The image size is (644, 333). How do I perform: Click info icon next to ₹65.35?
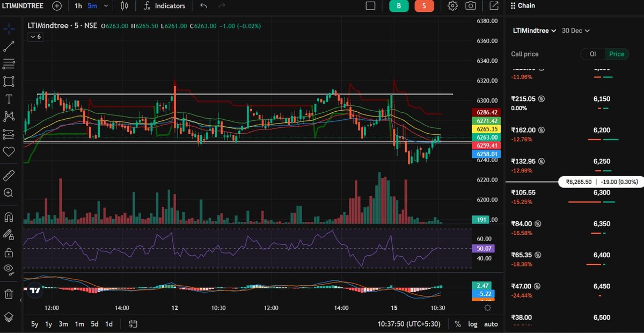click(538, 255)
